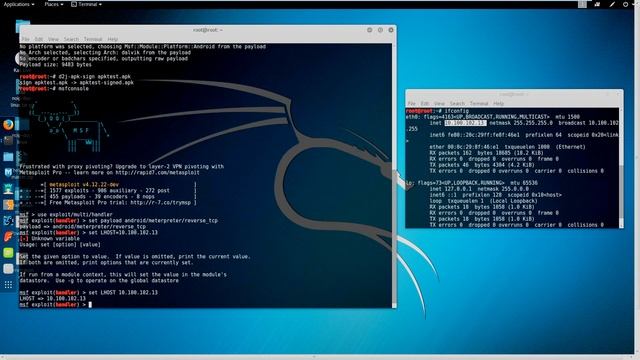This screenshot has height=360, width=640.
Task: Open View menu in msfconsole terminal window
Action: click(x=53, y=39)
